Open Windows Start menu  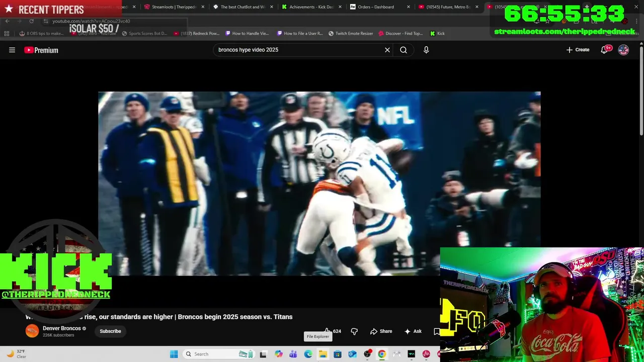174,354
